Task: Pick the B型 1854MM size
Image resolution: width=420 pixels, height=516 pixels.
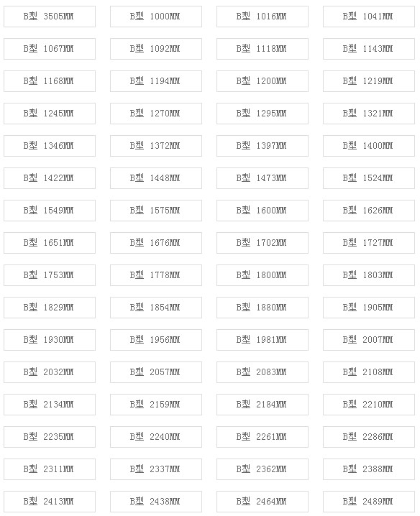Action: [x=156, y=308]
